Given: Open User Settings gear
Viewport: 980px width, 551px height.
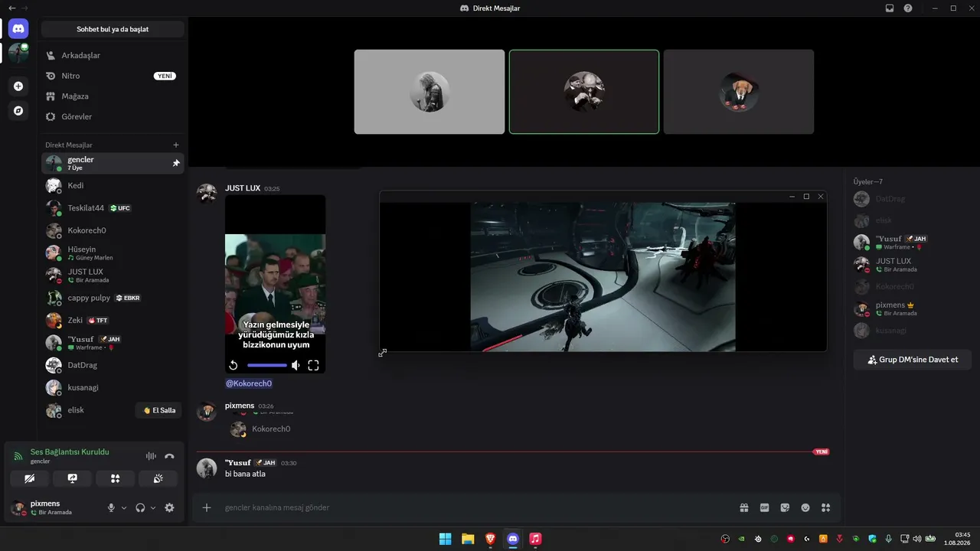Looking at the screenshot, I should point(169,507).
